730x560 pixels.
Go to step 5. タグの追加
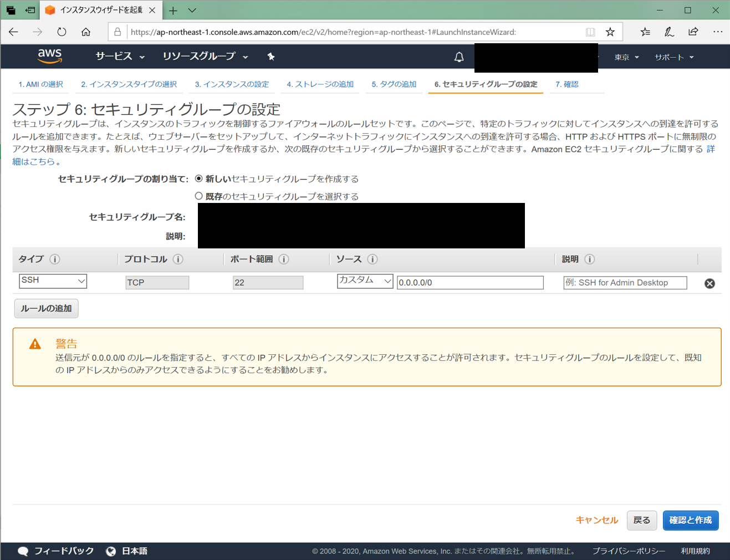click(x=394, y=84)
